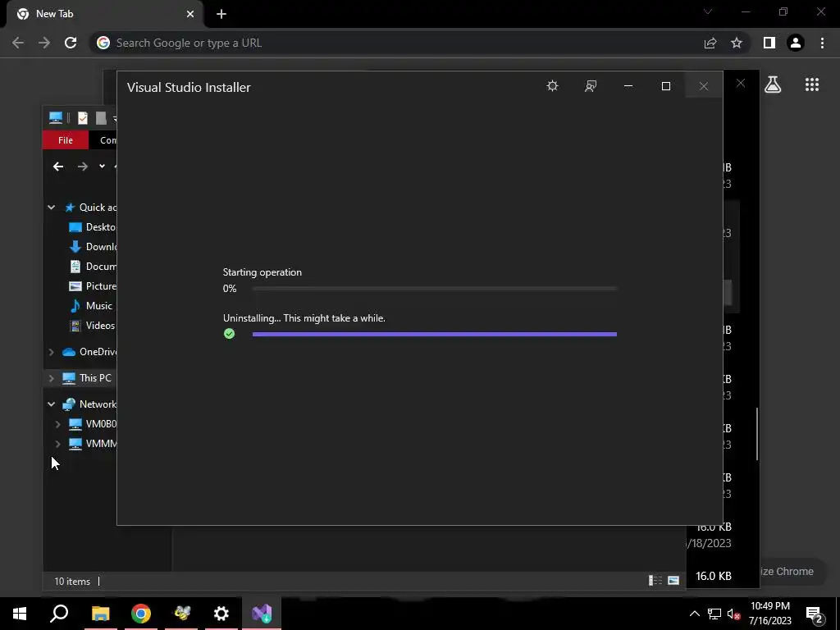Maximize the Visual Studio Installer window

point(666,86)
